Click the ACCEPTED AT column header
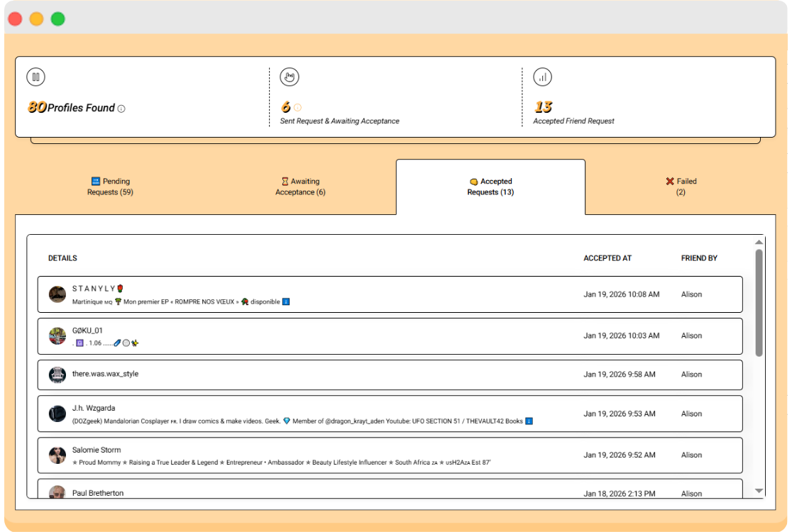Image resolution: width=792 pixels, height=532 pixels. [x=607, y=257]
